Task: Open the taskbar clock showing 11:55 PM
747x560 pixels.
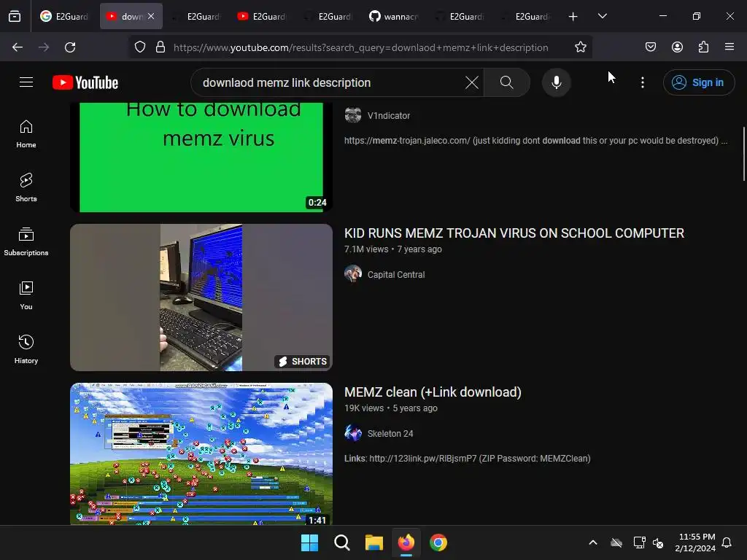Action: pyautogui.click(x=695, y=542)
